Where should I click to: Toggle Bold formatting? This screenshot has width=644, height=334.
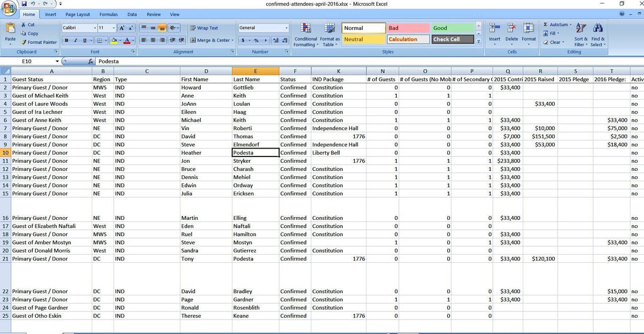click(x=67, y=41)
